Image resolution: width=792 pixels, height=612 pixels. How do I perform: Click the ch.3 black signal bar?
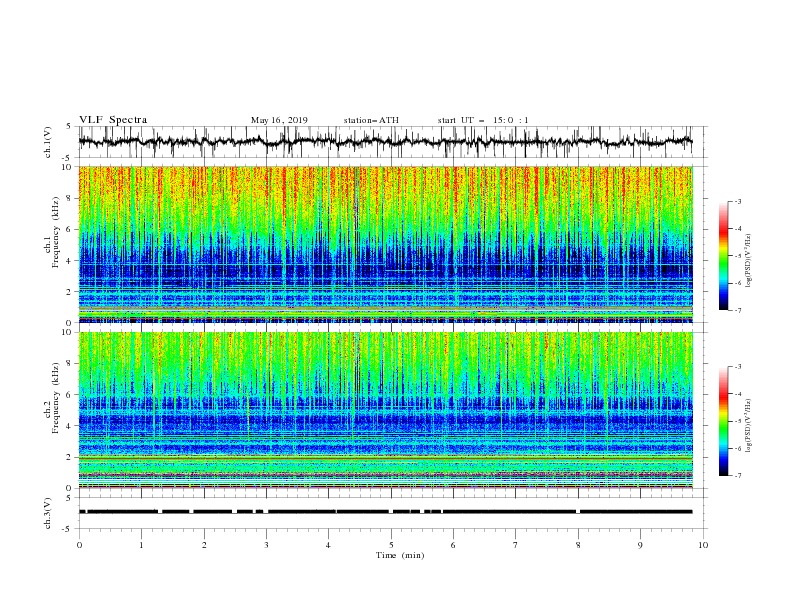pos(385,512)
